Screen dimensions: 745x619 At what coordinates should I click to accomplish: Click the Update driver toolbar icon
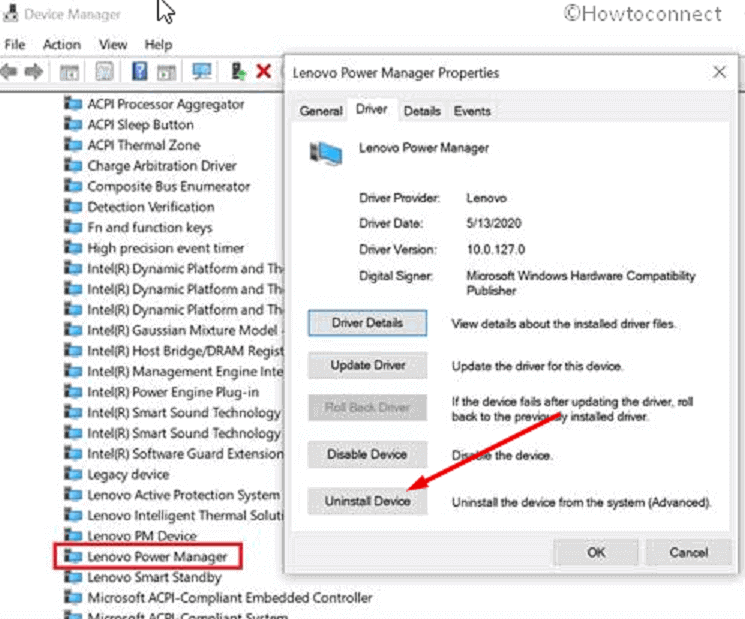238,72
